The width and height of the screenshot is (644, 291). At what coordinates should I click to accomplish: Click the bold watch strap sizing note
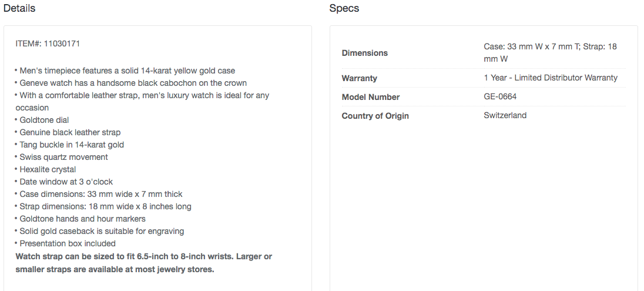coord(143,263)
